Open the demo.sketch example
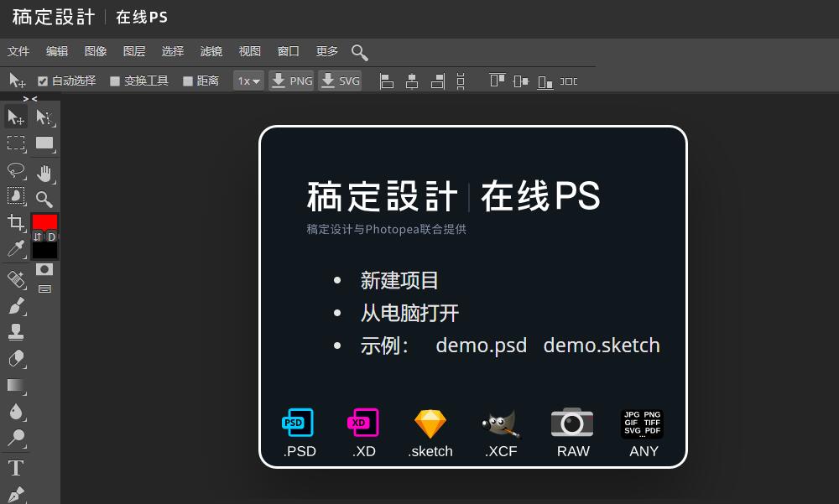Image resolution: width=839 pixels, height=504 pixels. (x=602, y=346)
